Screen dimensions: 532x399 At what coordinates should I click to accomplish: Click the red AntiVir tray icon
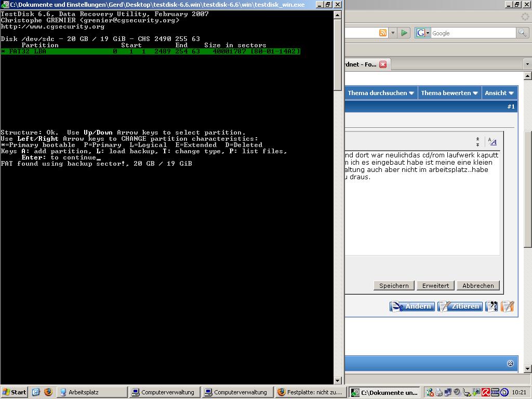tap(486, 393)
